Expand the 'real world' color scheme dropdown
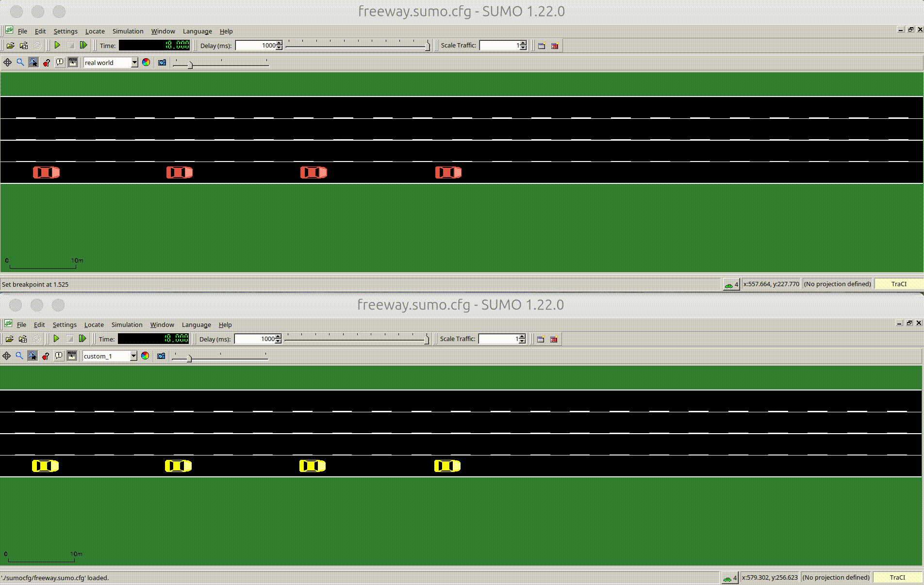Viewport: 924px width, 585px height. pos(134,63)
